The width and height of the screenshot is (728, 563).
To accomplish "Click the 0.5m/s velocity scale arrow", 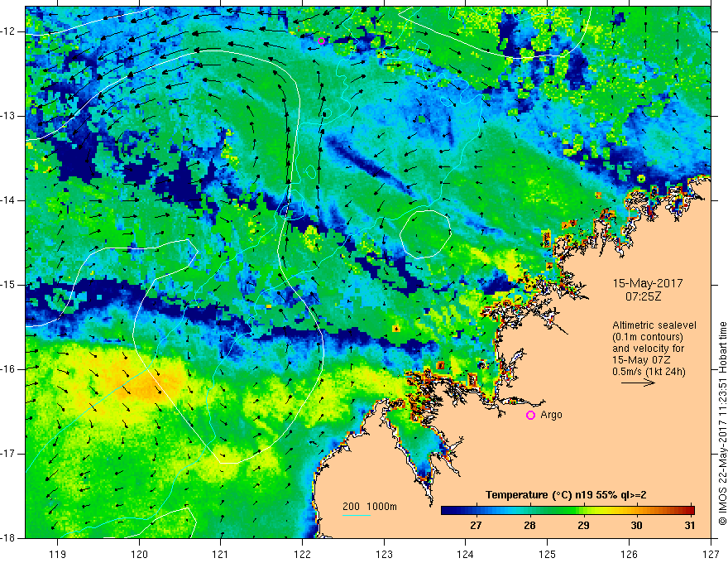I will pyautogui.click(x=638, y=383).
